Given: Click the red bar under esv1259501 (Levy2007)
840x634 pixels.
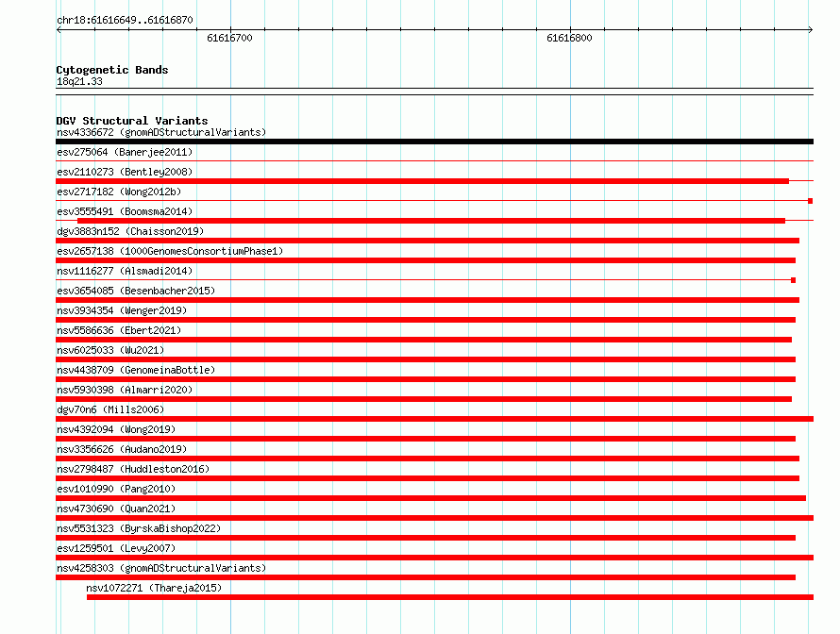Looking at the screenshot, I should tap(434, 558).
